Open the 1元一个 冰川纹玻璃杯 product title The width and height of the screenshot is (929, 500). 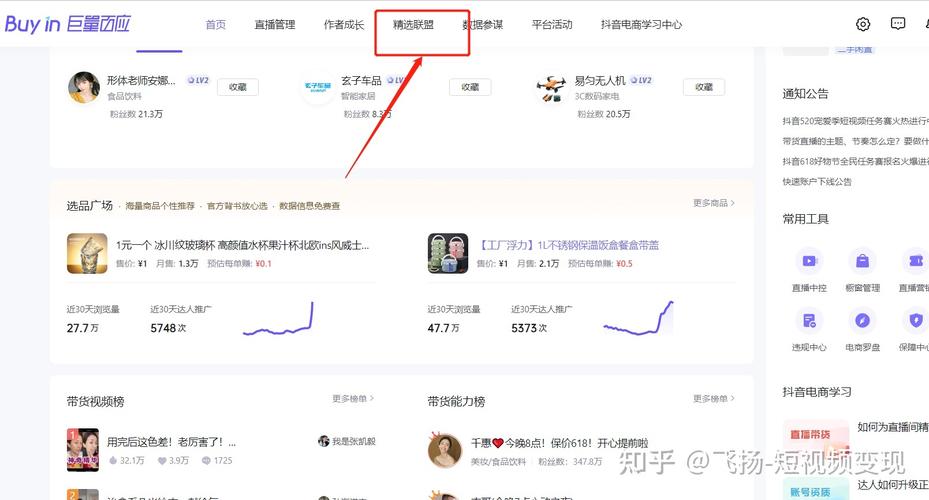coord(242,245)
